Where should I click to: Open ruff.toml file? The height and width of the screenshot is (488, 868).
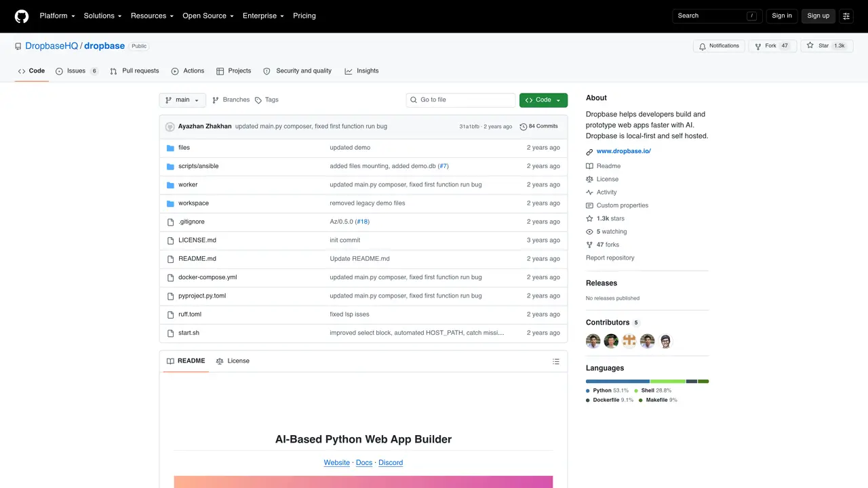(190, 314)
